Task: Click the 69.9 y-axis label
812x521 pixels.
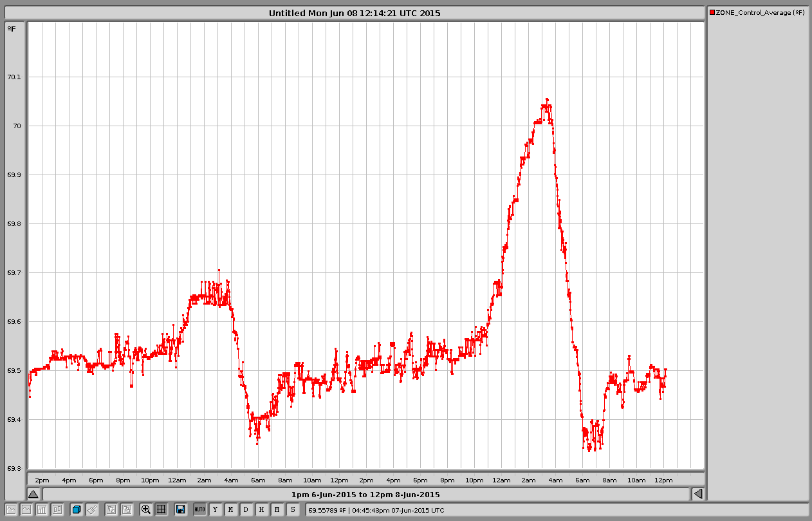Action: click(14, 175)
